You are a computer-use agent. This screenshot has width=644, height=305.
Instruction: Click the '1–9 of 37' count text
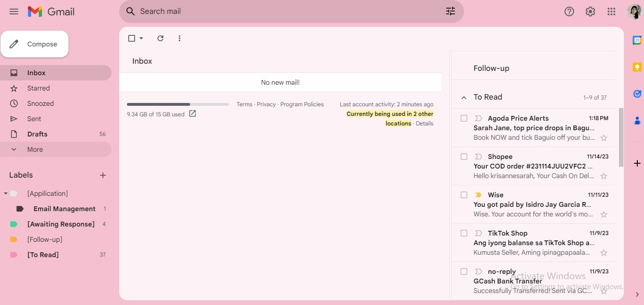pos(595,97)
